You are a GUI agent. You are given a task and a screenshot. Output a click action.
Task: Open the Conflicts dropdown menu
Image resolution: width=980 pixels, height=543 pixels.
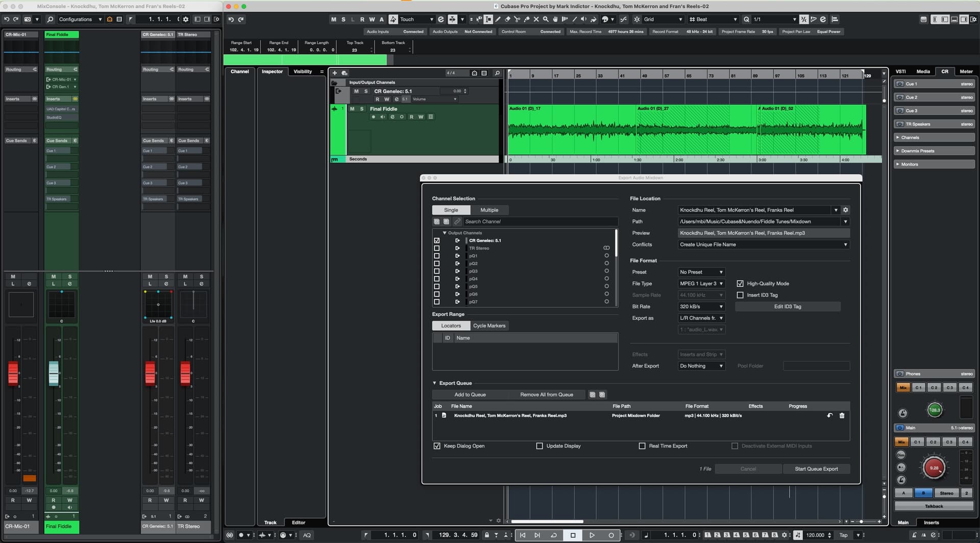pyautogui.click(x=763, y=244)
